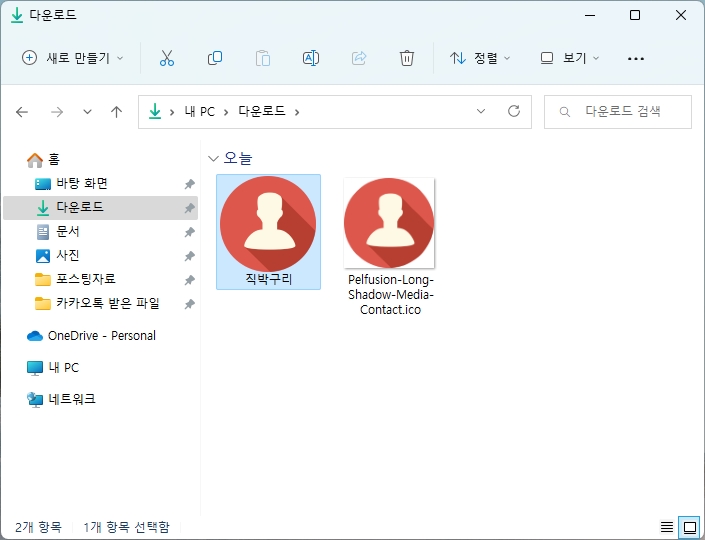Open the 보기 view dropdown
The width and height of the screenshot is (705, 540).
coord(570,58)
